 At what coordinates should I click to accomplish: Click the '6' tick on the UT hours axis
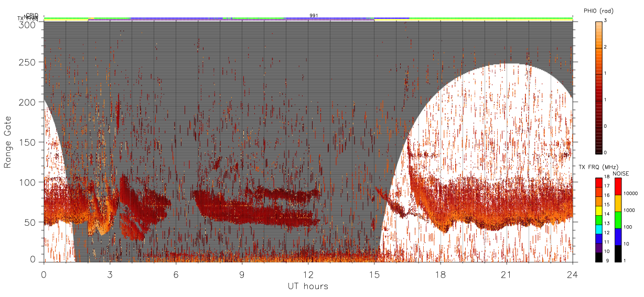[x=176, y=274]
